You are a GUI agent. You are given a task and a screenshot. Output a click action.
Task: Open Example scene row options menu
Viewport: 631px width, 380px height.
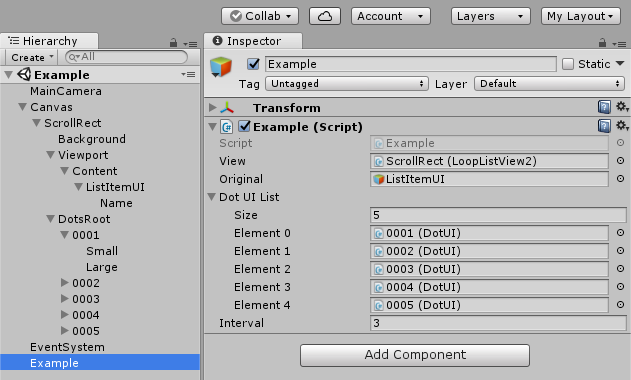[188, 74]
